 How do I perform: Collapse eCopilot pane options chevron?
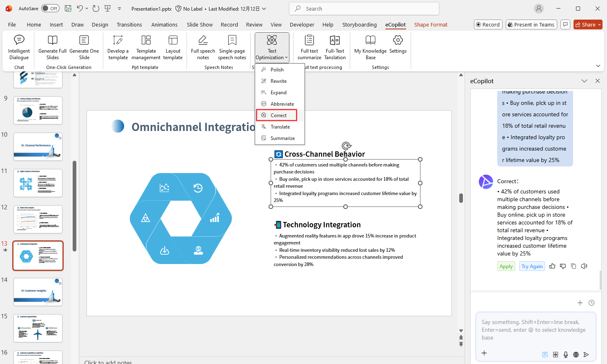point(584,81)
